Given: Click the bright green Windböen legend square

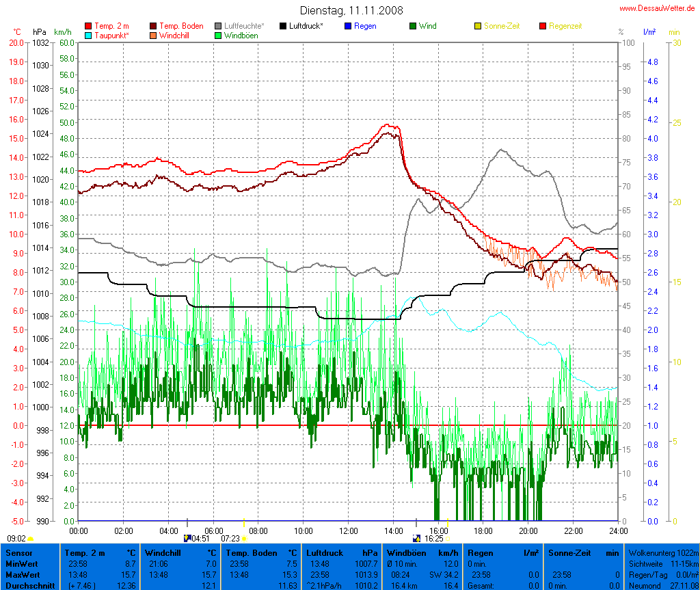Looking at the screenshot, I should (218, 35).
